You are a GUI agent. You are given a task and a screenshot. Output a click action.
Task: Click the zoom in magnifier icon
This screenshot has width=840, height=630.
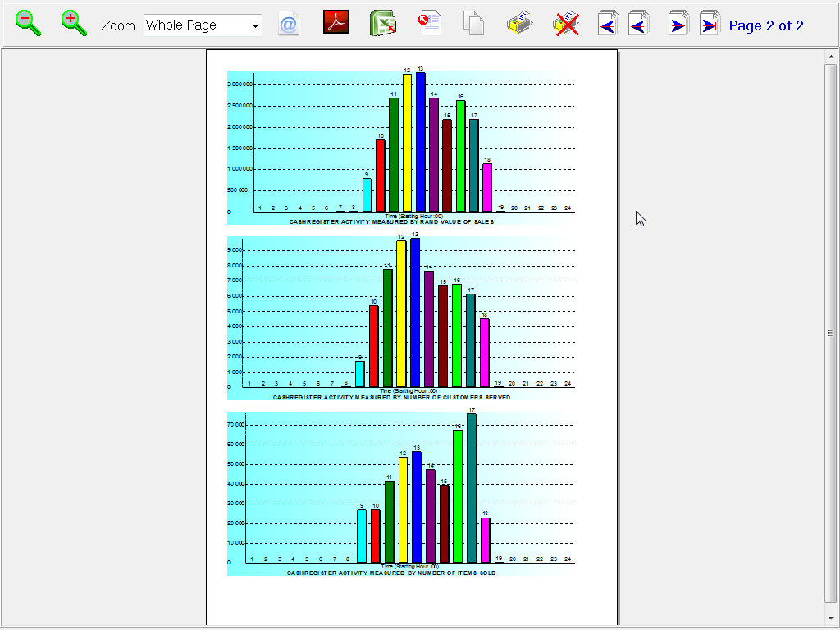[x=75, y=24]
